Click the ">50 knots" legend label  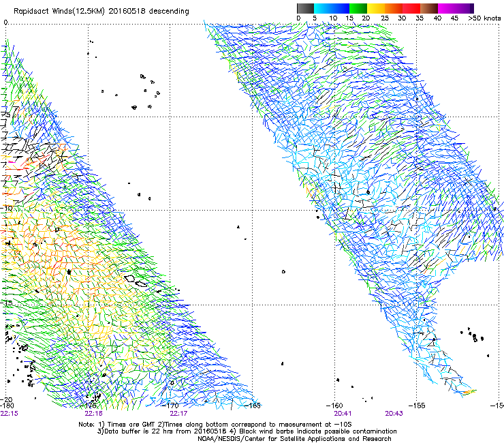pyautogui.click(x=484, y=18)
